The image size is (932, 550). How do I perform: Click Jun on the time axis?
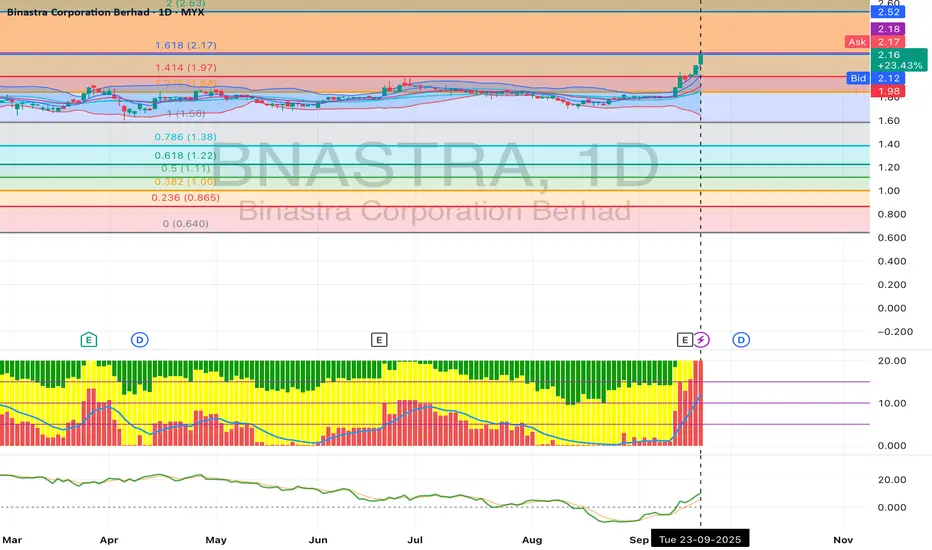coord(318,540)
